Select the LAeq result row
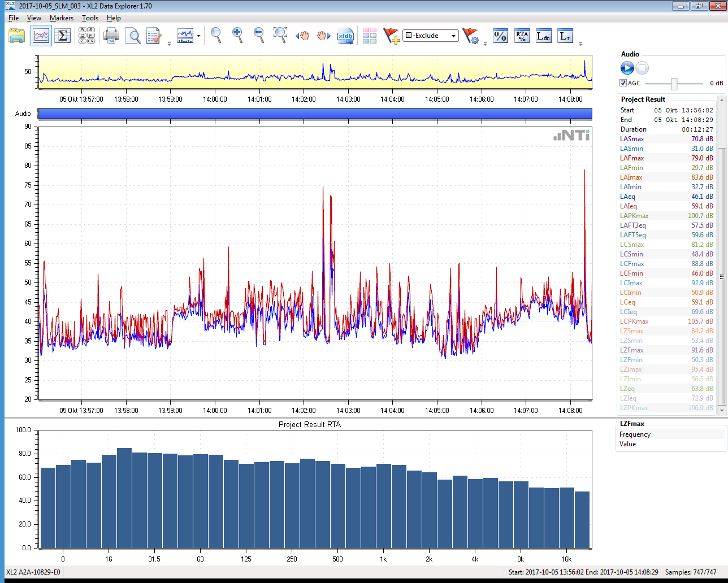Screen dimensions: 728x583 [666, 197]
